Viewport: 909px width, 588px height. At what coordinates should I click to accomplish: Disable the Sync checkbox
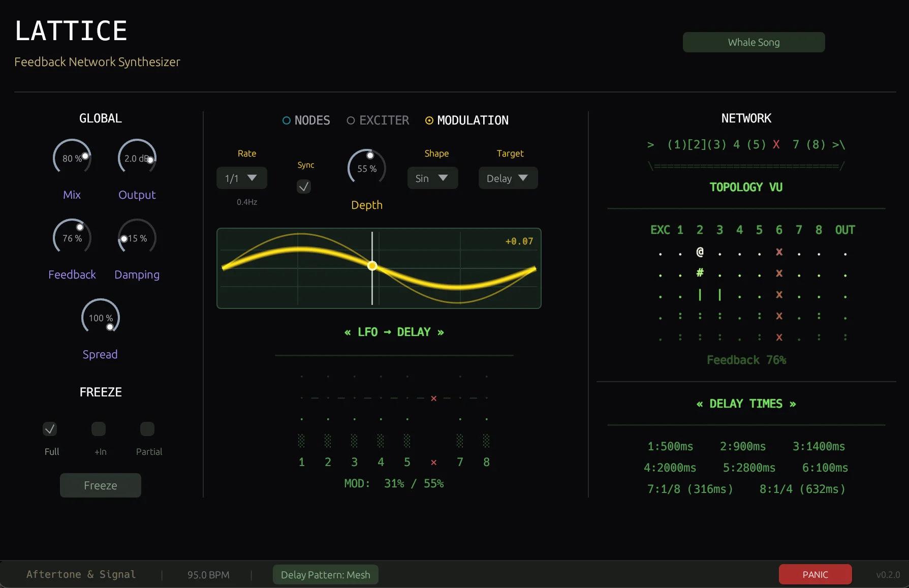click(x=304, y=187)
